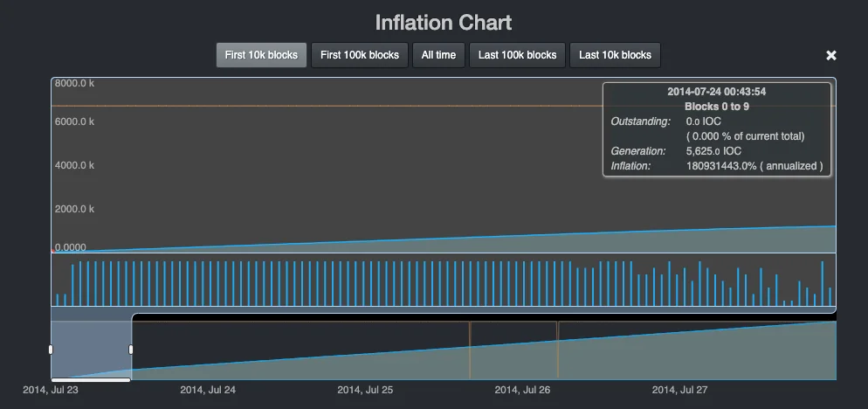Screen dimensions: 868x409
Task: Click the 6000.0 k y-axis label
Action: pyautogui.click(x=74, y=121)
